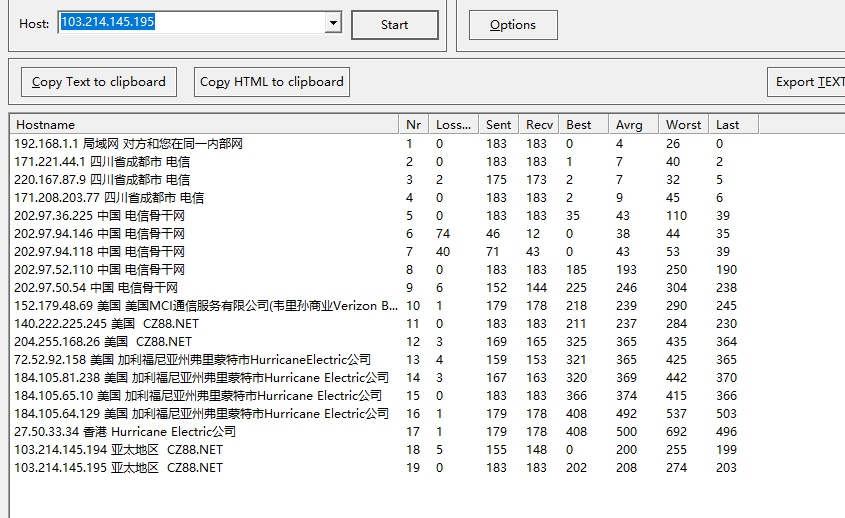Viewport: 845px width, 518px height.
Task: Click the Last column header
Action: point(733,125)
